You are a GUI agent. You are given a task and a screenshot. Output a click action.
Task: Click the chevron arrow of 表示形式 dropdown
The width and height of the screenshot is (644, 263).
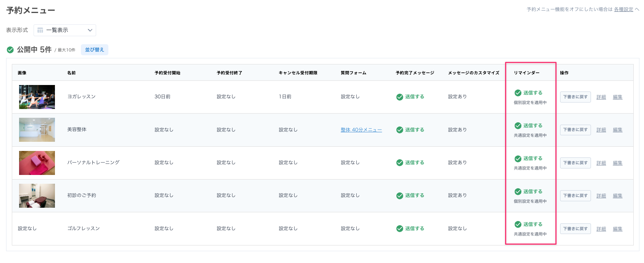tap(90, 30)
